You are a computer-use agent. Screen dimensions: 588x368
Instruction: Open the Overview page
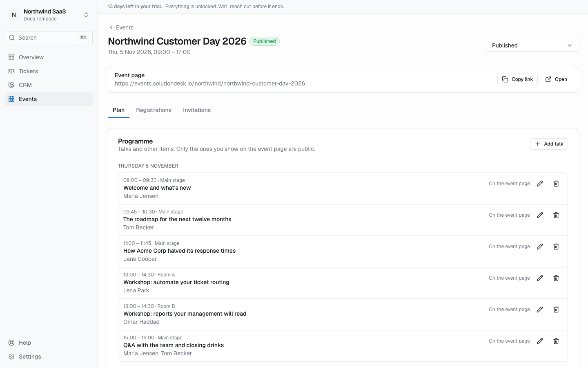tap(49, 57)
